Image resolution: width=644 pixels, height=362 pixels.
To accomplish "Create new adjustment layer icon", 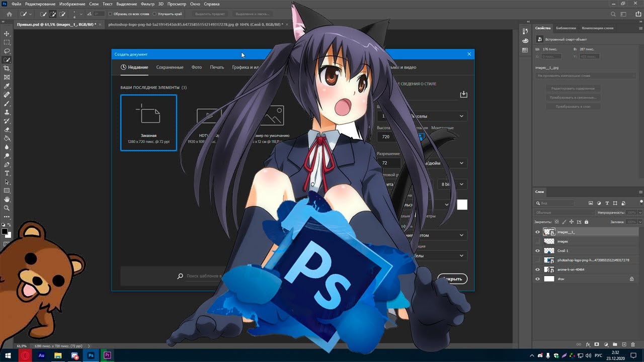I will point(606,344).
